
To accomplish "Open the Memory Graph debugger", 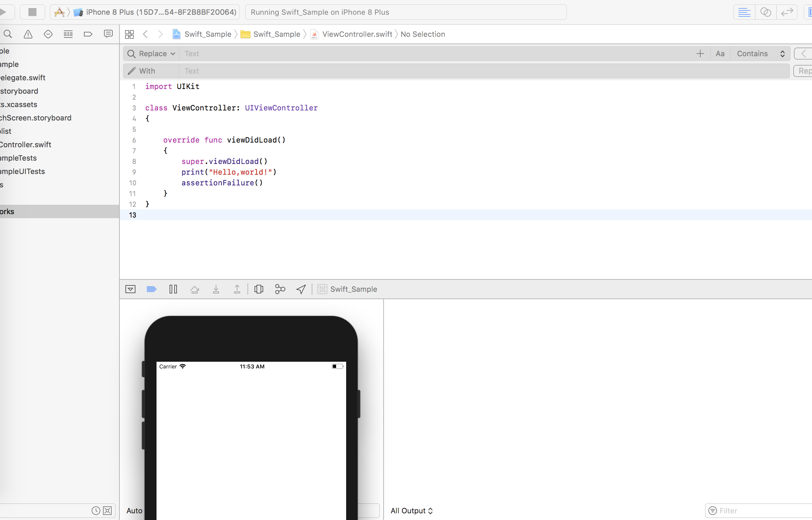I will (x=280, y=289).
